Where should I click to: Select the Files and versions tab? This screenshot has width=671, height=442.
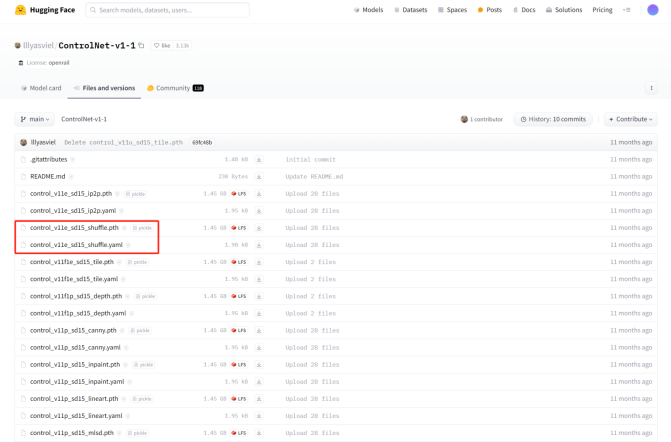104,88
